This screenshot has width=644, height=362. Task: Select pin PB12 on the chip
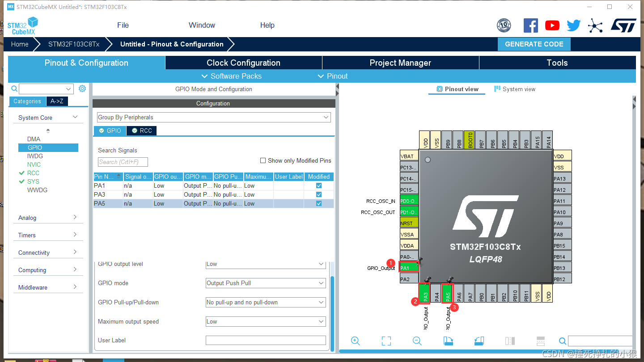point(562,279)
